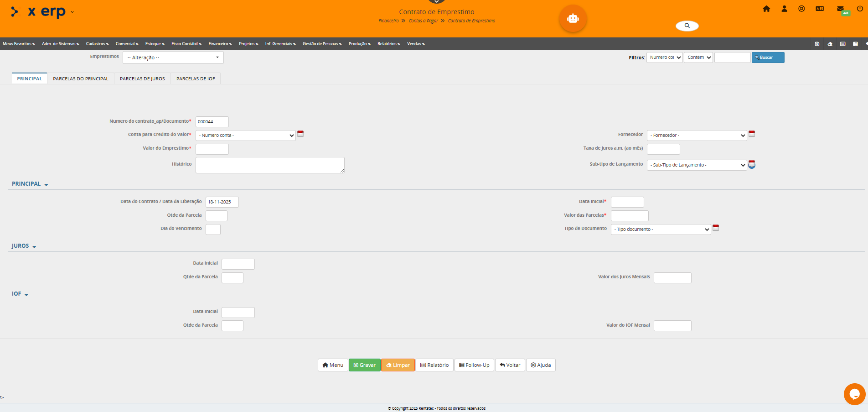Image resolution: width=868 pixels, height=412 pixels.
Task: Open the Fornecedor dropdown
Action: pos(697,136)
